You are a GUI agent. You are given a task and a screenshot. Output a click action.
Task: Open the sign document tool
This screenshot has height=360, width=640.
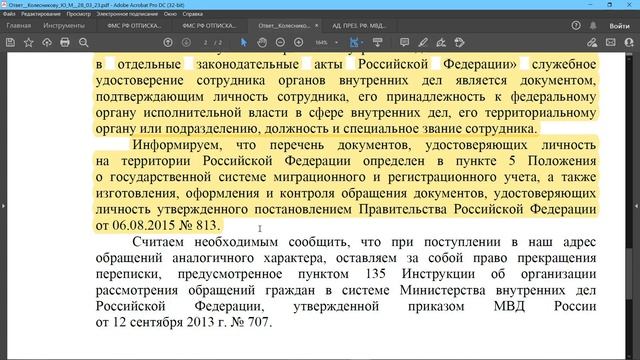tap(441, 42)
